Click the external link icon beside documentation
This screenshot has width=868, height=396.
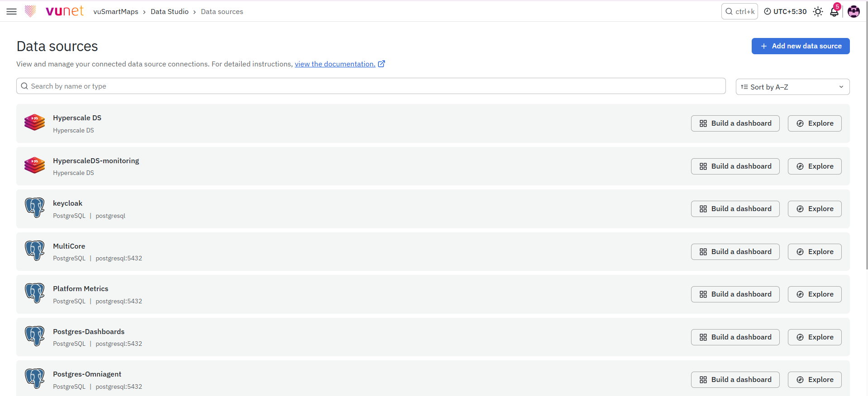click(x=382, y=64)
